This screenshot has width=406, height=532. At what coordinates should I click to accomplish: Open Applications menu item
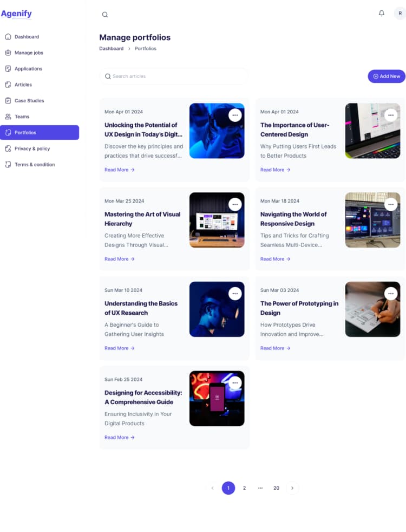(x=40, y=69)
